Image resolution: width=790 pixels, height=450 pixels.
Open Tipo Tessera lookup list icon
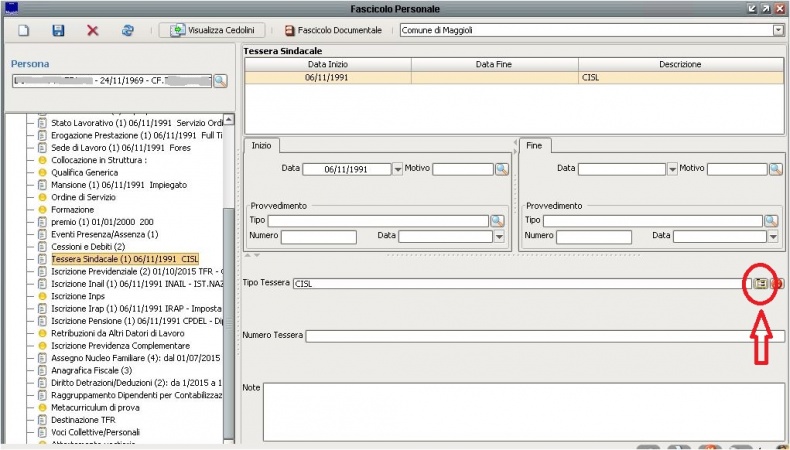761,284
